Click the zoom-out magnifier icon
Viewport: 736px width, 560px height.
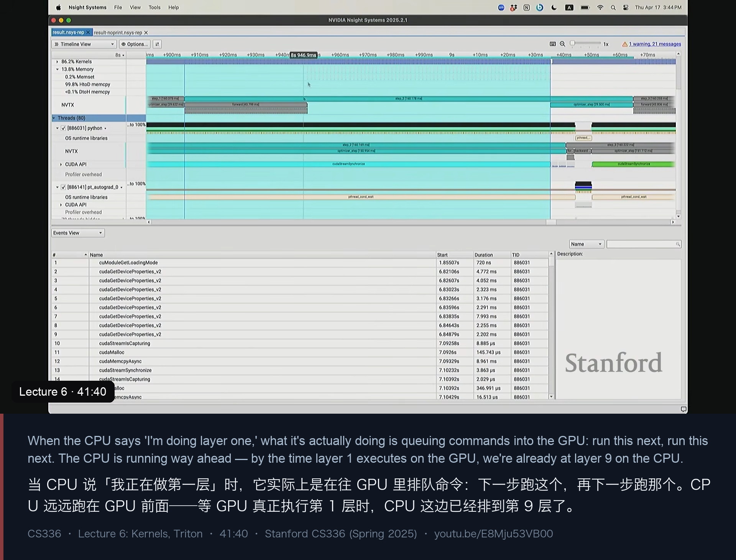563,44
